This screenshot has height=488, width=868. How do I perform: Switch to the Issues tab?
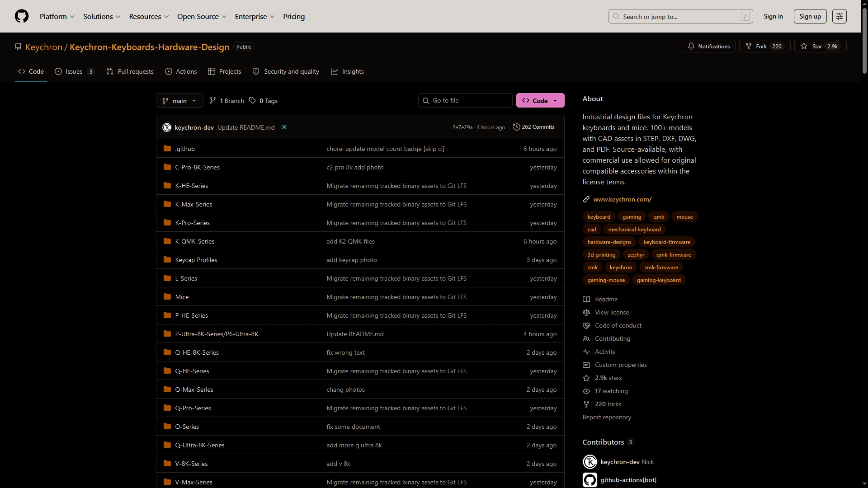74,71
